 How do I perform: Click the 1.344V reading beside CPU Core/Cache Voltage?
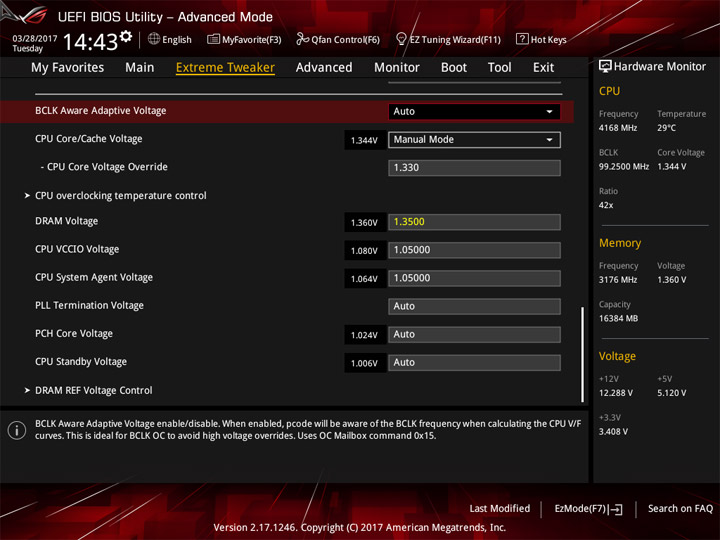point(365,140)
